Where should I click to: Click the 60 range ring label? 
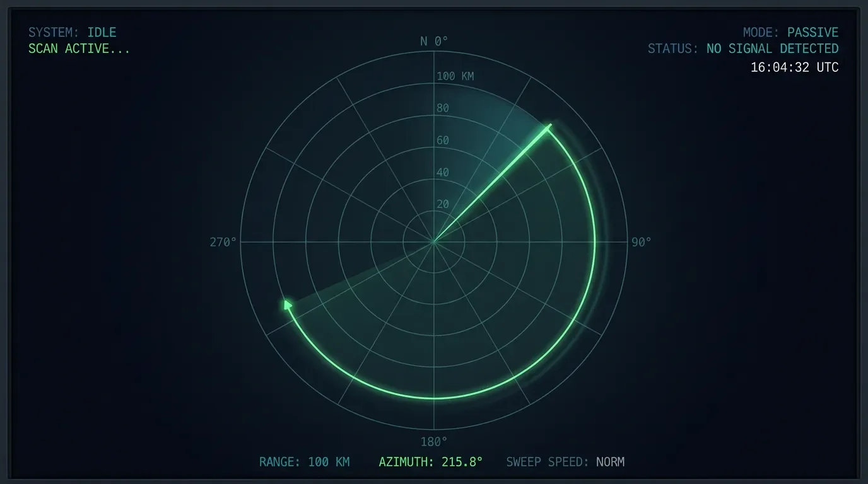click(443, 140)
